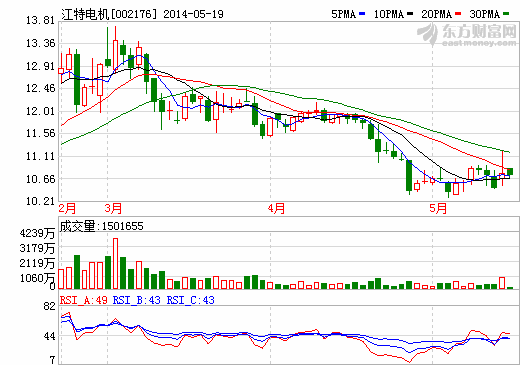Click the 3月 month marker
The image size is (520, 365).
113,208
